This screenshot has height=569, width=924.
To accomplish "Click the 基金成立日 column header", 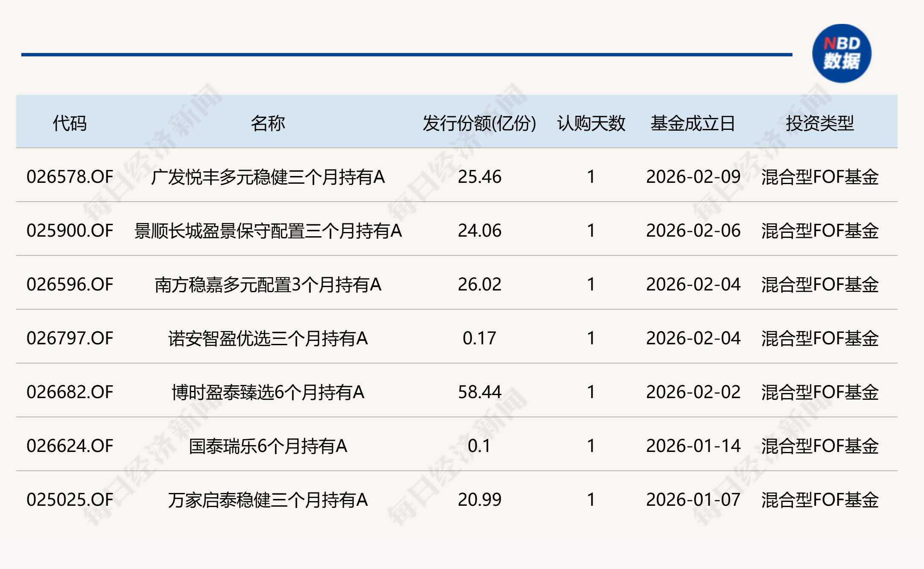I will pos(693,123).
